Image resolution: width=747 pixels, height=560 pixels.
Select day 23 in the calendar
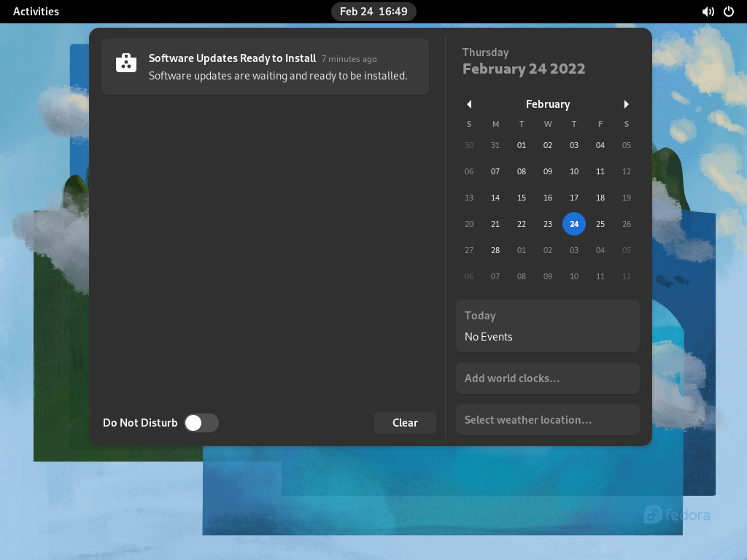[548, 224]
